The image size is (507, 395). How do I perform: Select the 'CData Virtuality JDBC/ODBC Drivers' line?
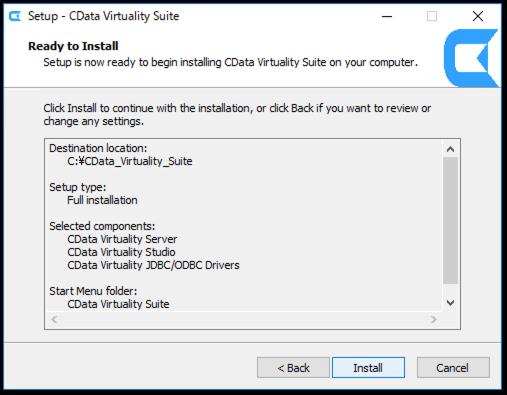coord(153,265)
